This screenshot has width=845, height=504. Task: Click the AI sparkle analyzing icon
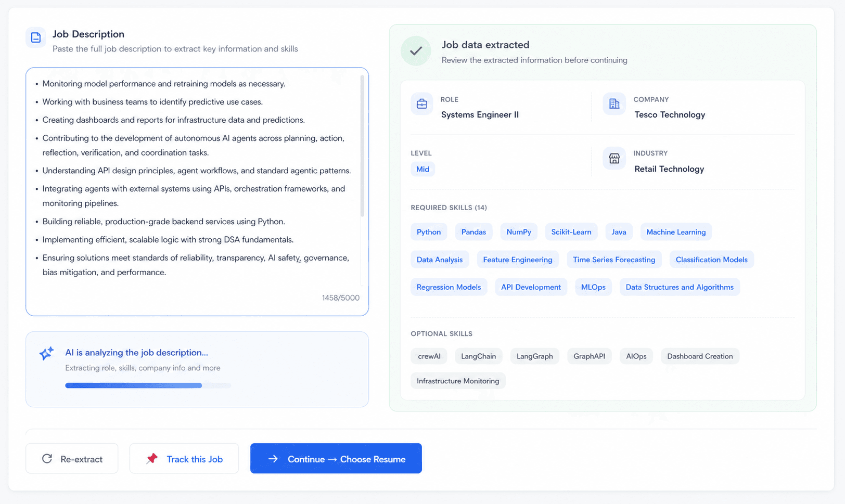click(x=46, y=353)
